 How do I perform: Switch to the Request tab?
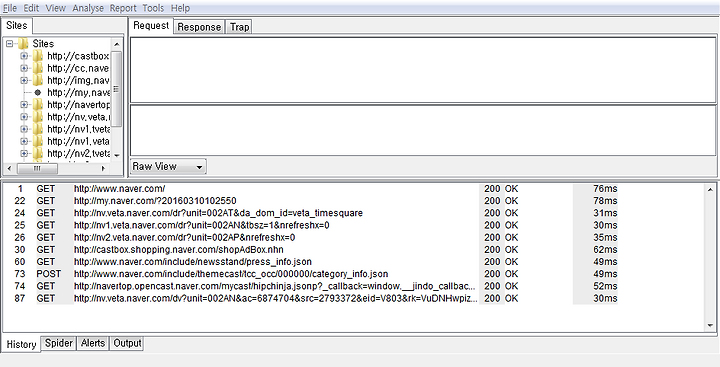click(151, 26)
